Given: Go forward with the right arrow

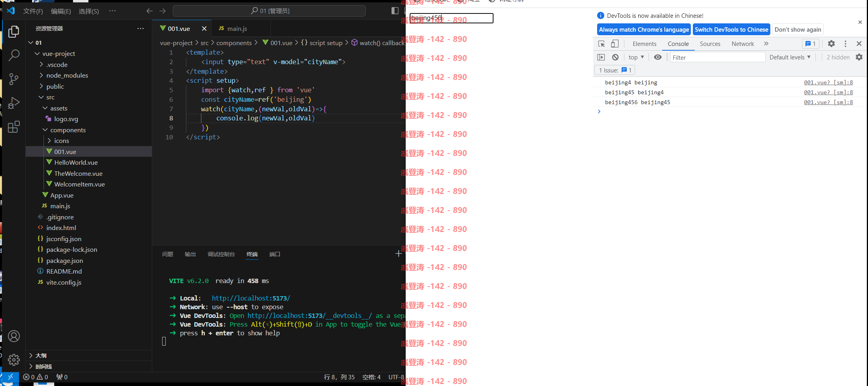Looking at the screenshot, I should pyautogui.click(x=163, y=11).
